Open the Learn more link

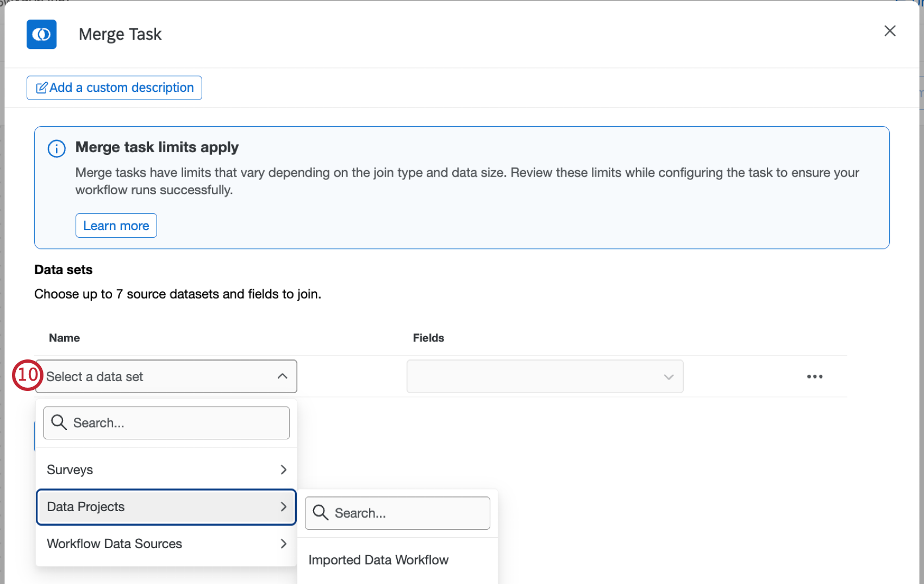[x=116, y=226]
